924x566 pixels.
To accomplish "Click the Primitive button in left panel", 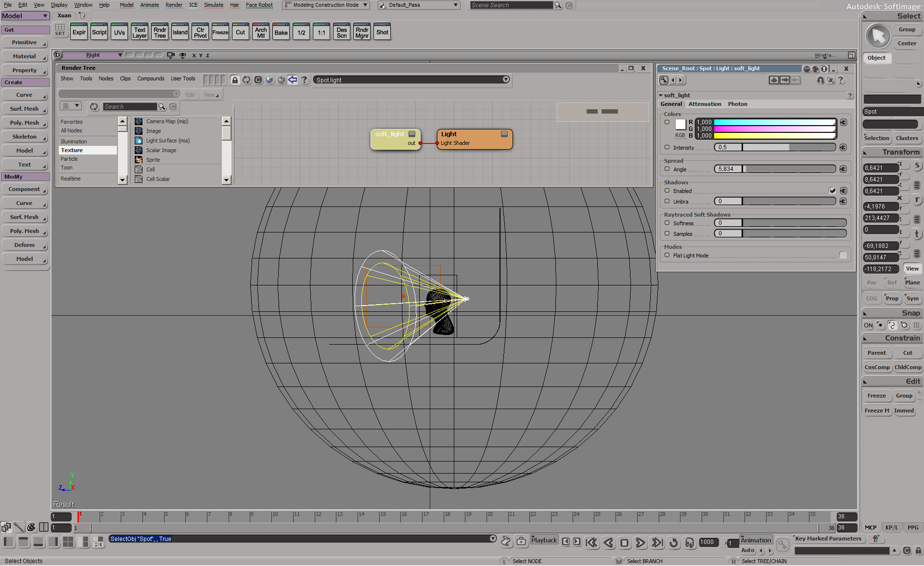I will [x=25, y=42].
